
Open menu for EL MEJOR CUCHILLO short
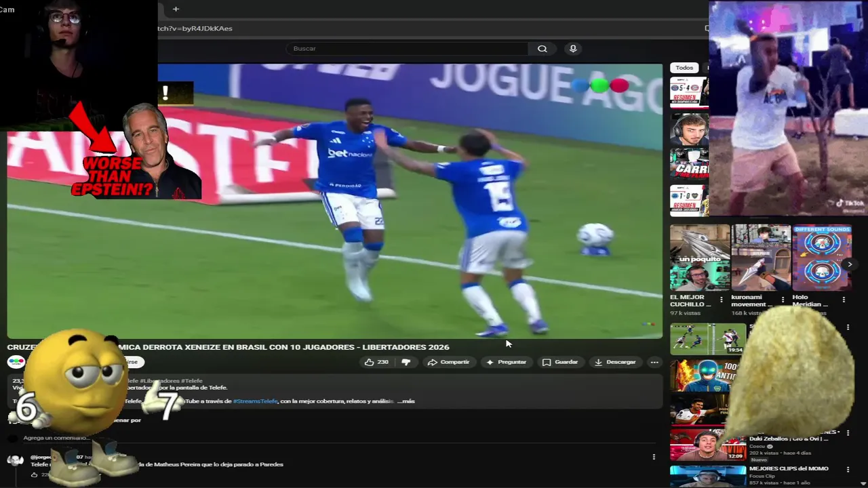722,300
